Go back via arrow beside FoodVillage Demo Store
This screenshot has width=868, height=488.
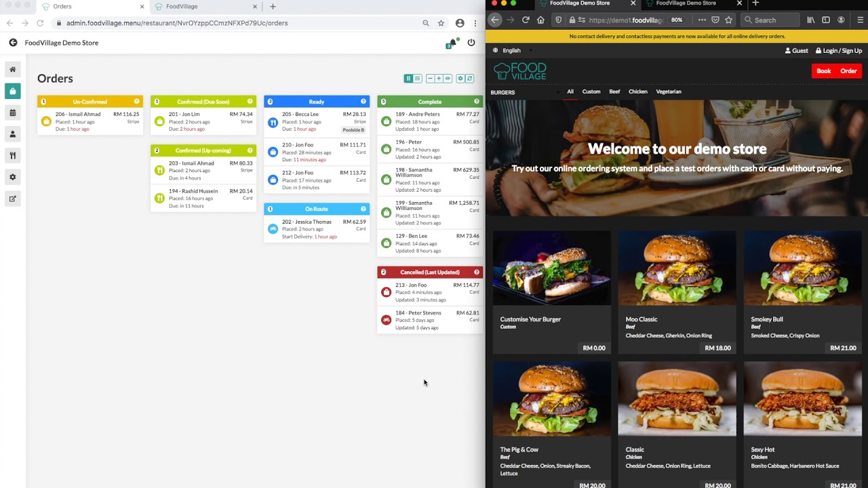13,43
